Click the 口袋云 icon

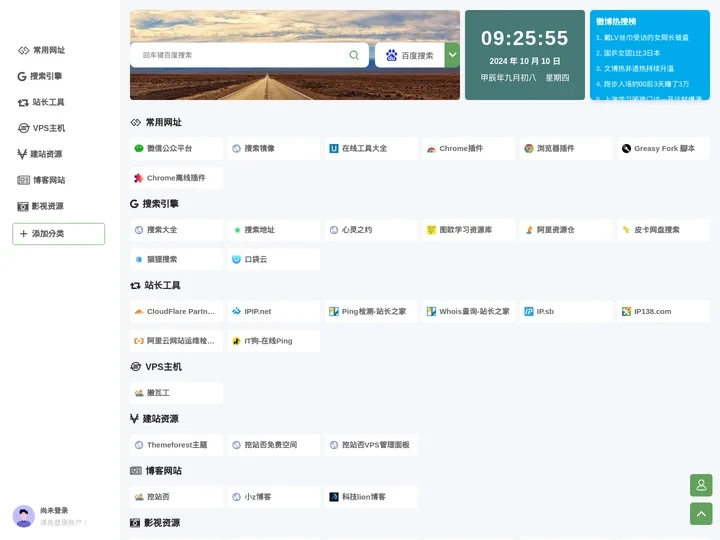point(236,259)
